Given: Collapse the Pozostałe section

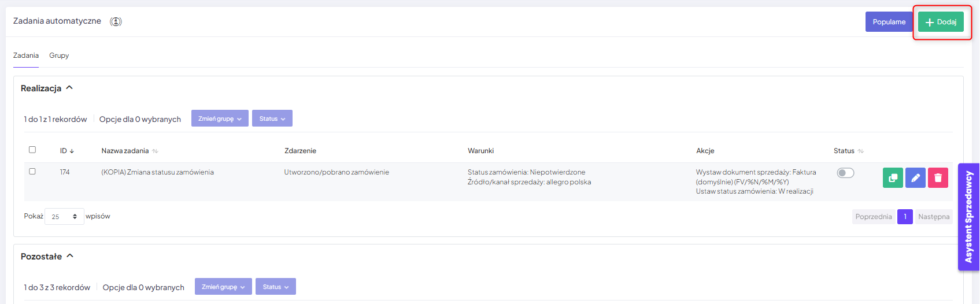Looking at the screenshot, I should pos(70,256).
